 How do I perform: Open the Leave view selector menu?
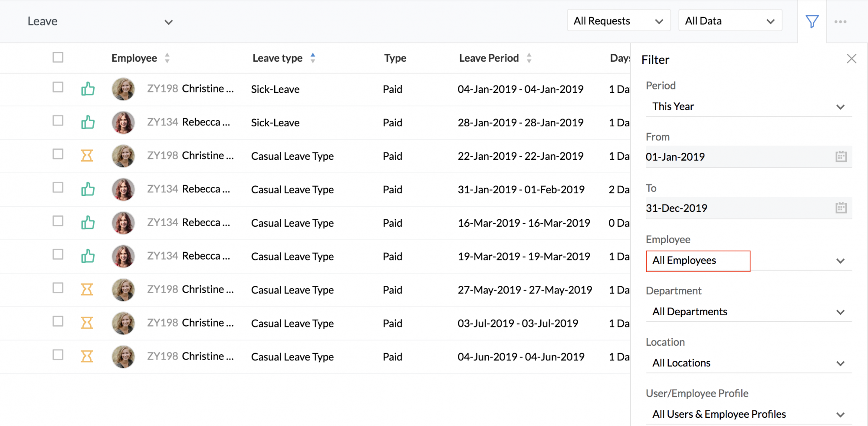coord(100,21)
